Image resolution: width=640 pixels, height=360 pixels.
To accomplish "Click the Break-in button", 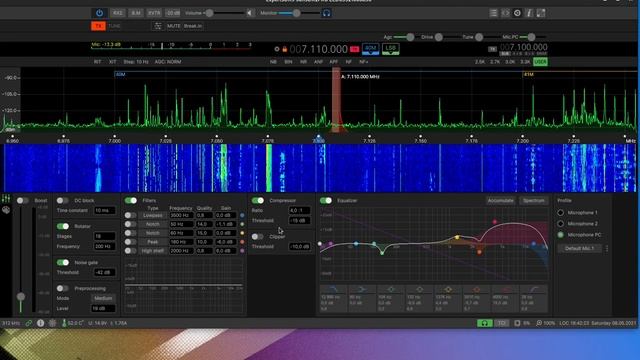I will [193, 26].
